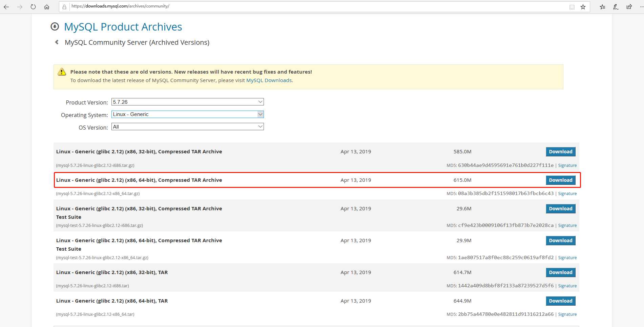Open the MySQL Downloads link in the notice
This screenshot has height=327, width=644.
click(x=269, y=80)
